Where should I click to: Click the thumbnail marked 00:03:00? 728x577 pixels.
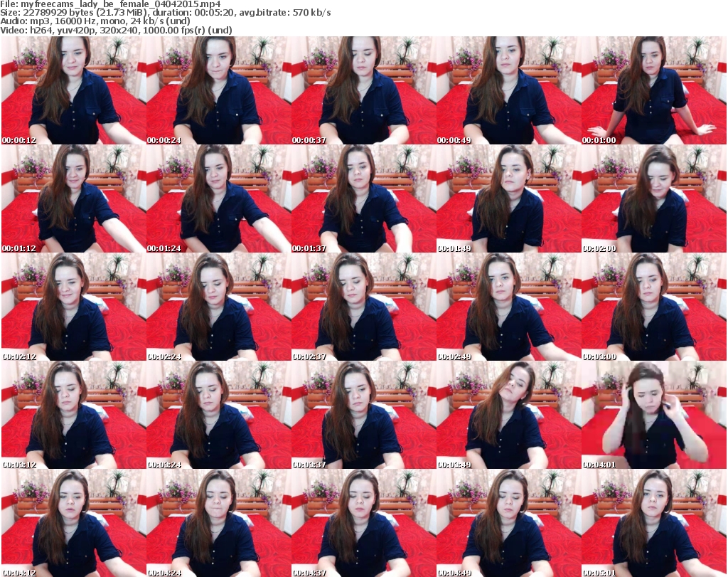(654, 307)
